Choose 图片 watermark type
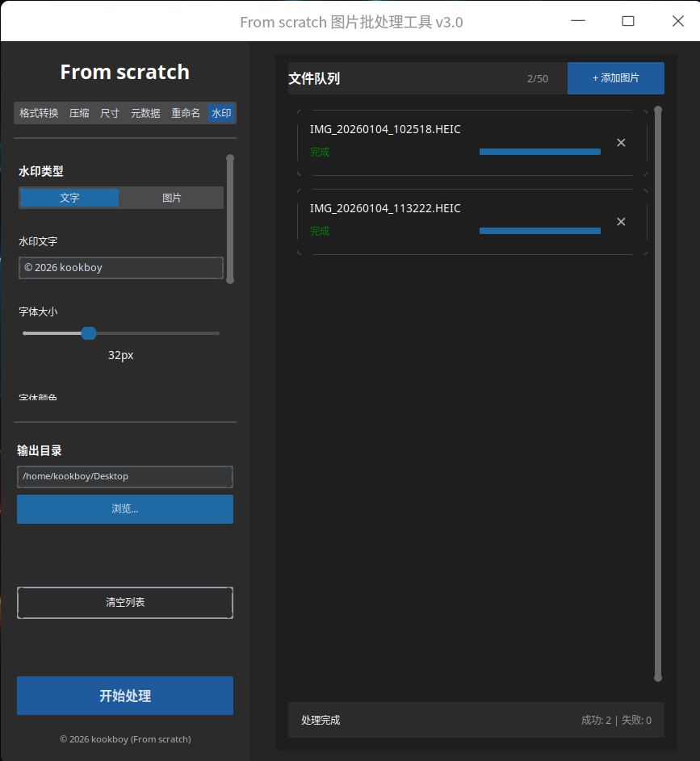Viewport: 700px width, 761px height. click(x=171, y=198)
